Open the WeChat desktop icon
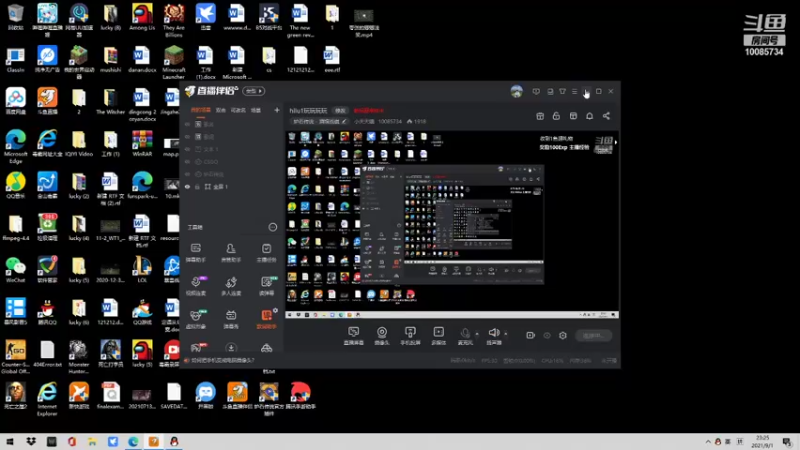The height and width of the screenshot is (450, 800). pos(15,270)
